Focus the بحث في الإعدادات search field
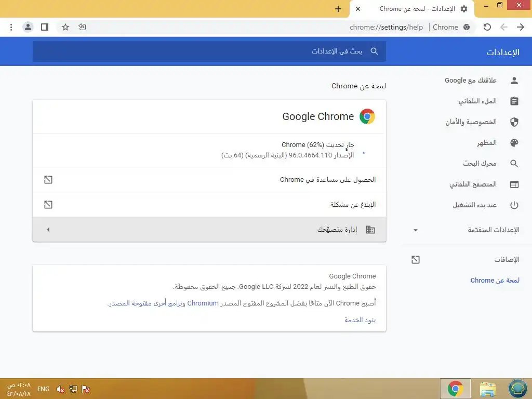This screenshot has width=532, height=399. pyautogui.click(x=209, y=51)
